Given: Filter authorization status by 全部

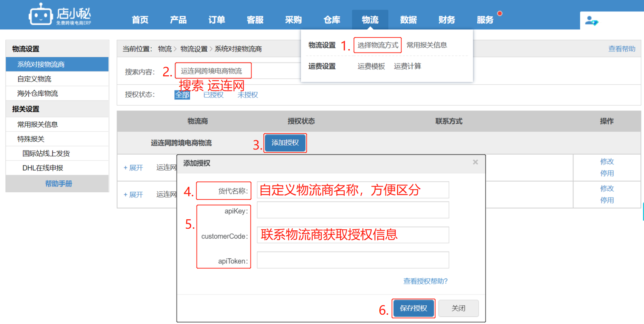Looking at the screenshot, I should tap(182, 95).
